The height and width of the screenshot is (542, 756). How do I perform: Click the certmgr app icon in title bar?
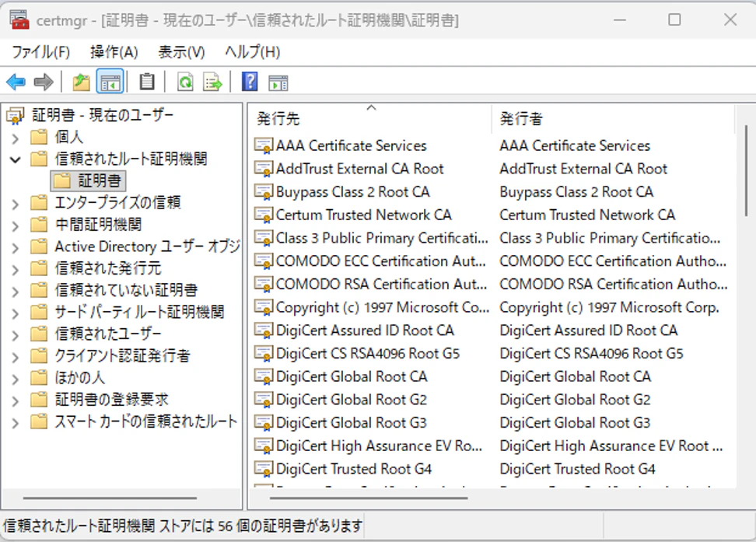19,19
